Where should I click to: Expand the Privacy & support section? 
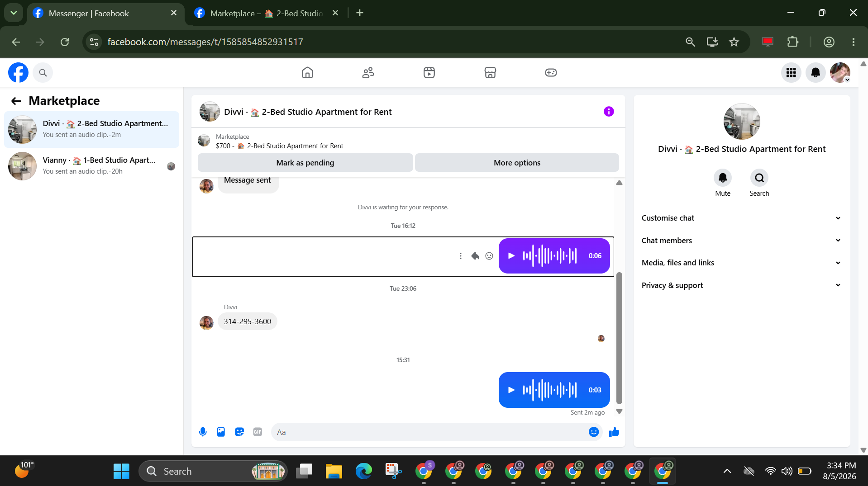click(x=741, y=285)
